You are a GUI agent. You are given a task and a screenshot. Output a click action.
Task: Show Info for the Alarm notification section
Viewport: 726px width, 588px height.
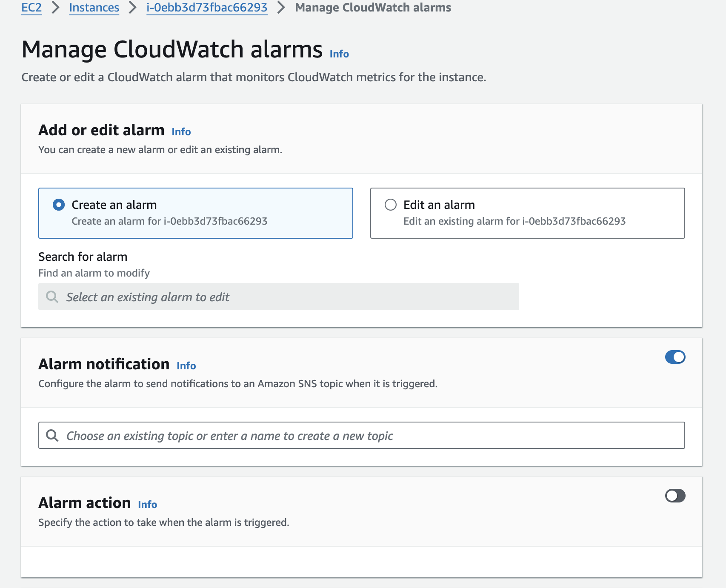(186, 366)
